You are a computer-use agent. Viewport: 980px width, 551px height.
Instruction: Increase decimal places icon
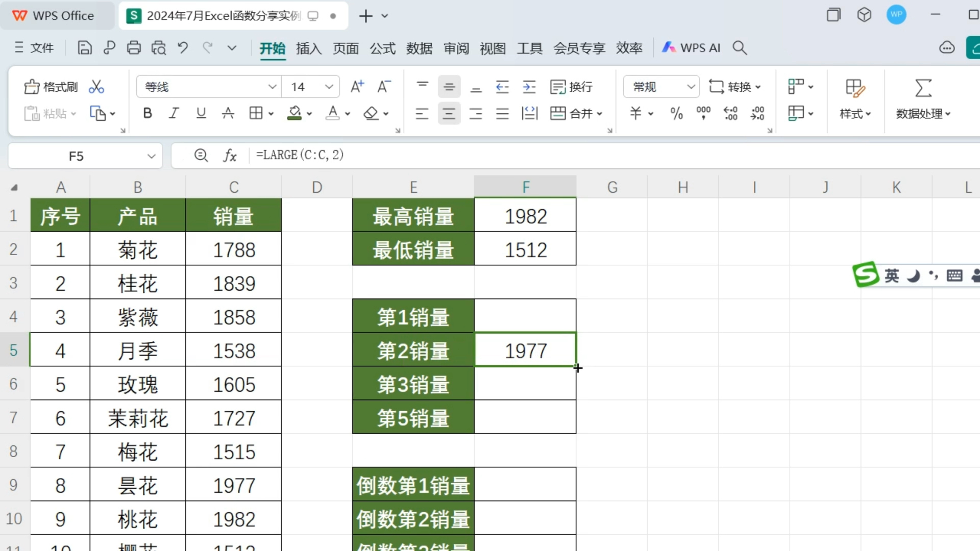[x=731, y=113]
